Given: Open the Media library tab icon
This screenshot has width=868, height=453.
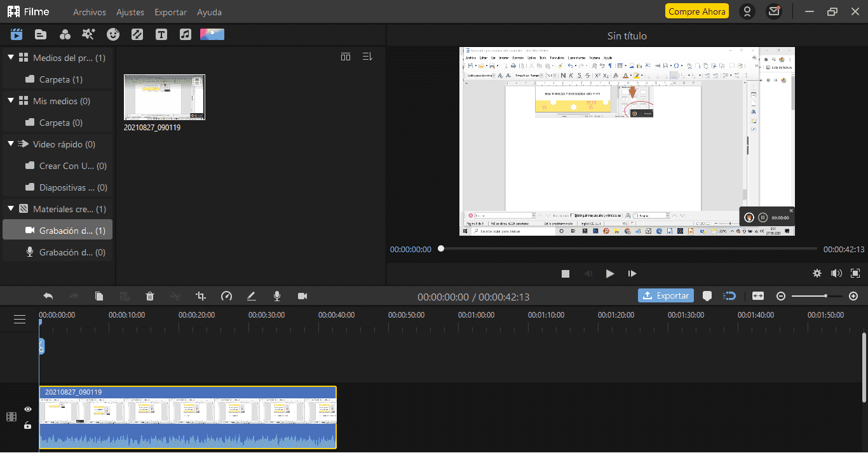Looking at the screenshot, I should point(17,34).
